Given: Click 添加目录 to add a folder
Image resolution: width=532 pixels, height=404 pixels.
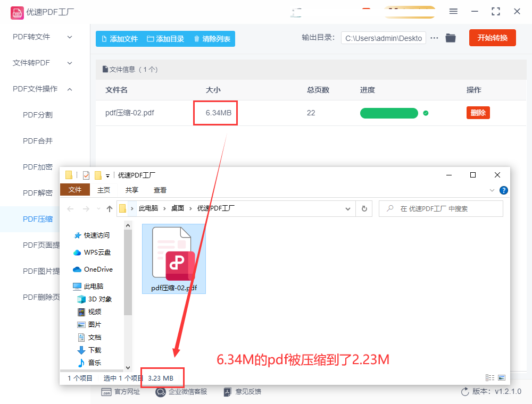Looking at the screenshot, I should 165,39.
